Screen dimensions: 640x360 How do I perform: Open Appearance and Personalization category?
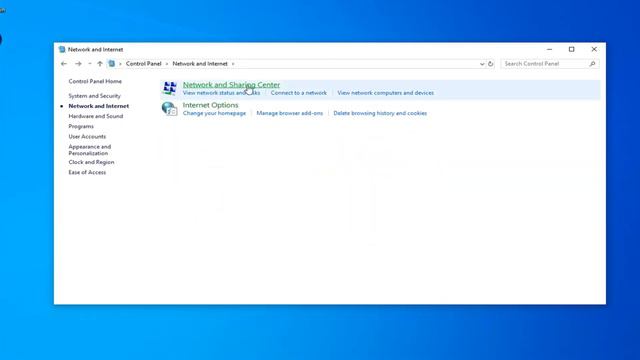[x=90, y=150]
